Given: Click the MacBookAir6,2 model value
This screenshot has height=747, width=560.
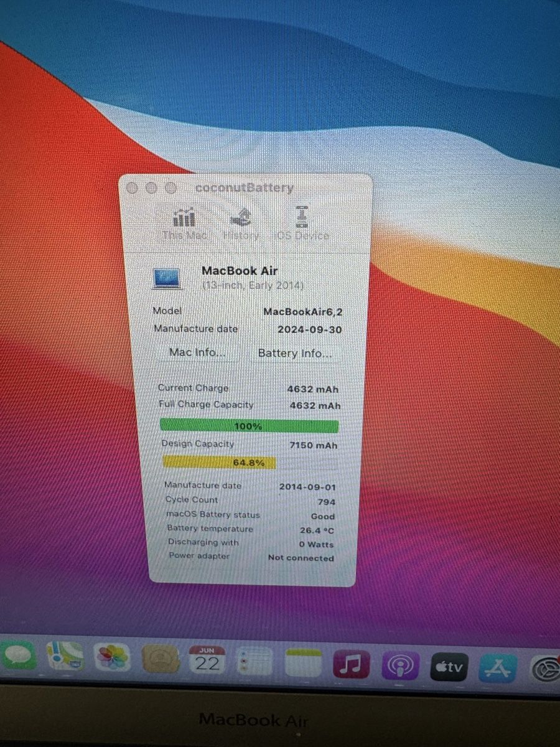Looking at the screenshot, I should pyautogui.click(x=302, y=312).
